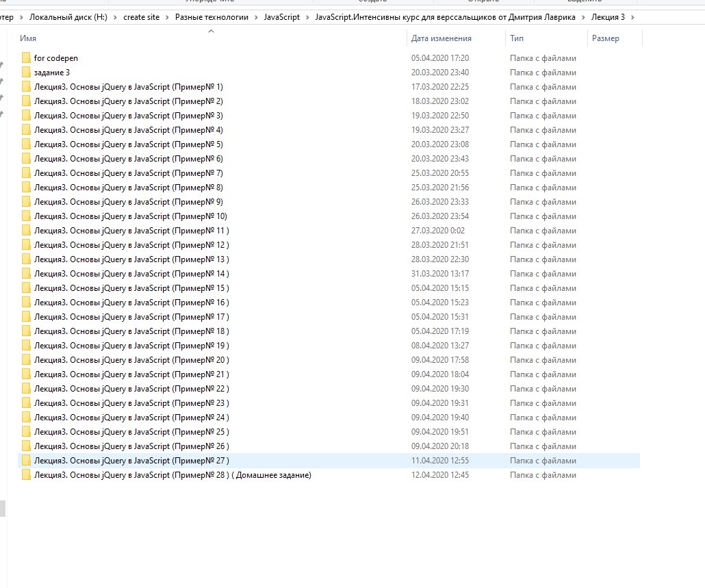The width and height of the screenshot is (705, 588).
Task: Open the chevron after Лекция 3 breadcrumb
Action: click(632, 18)
